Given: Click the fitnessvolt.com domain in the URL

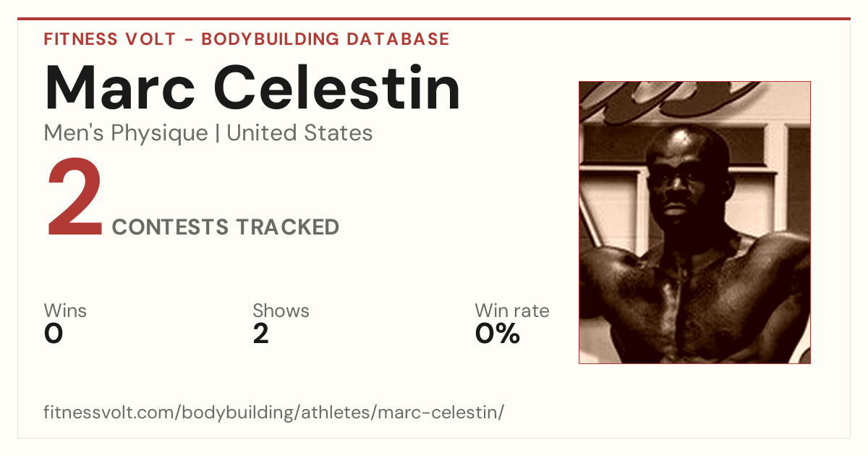Looking at the screenshot, I should pyautogui.click(x=108, y=413).
